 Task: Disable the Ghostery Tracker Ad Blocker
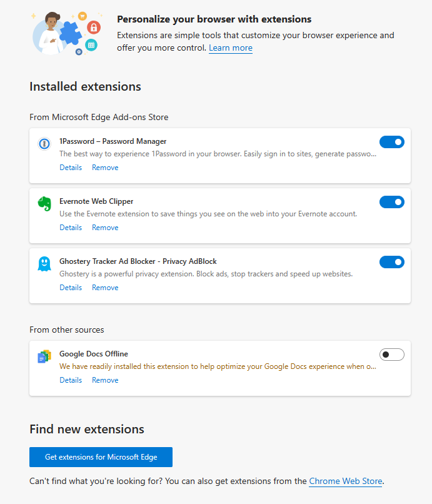tap(391, 262)
